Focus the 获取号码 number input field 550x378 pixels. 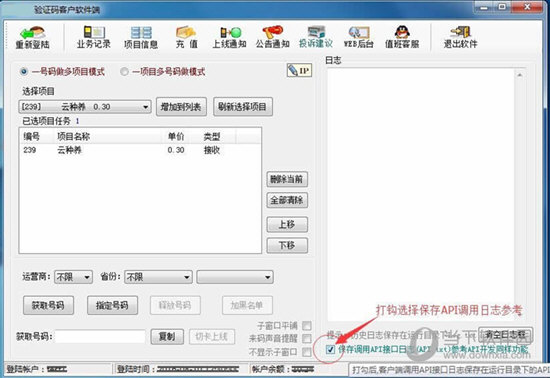point(100,337)
